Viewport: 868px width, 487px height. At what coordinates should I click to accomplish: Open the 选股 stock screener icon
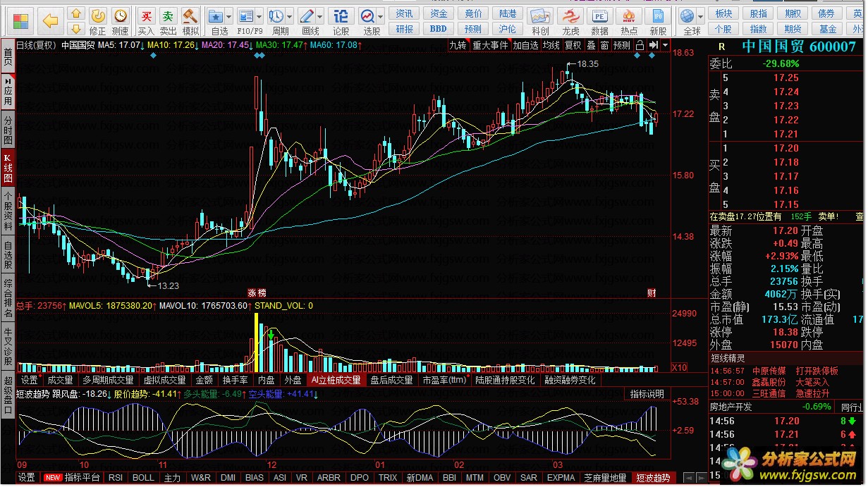367,16
